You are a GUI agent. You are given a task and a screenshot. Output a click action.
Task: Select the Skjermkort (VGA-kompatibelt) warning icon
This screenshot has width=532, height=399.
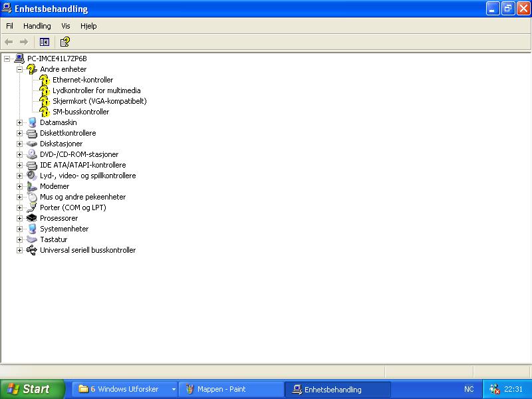point(45,101)
